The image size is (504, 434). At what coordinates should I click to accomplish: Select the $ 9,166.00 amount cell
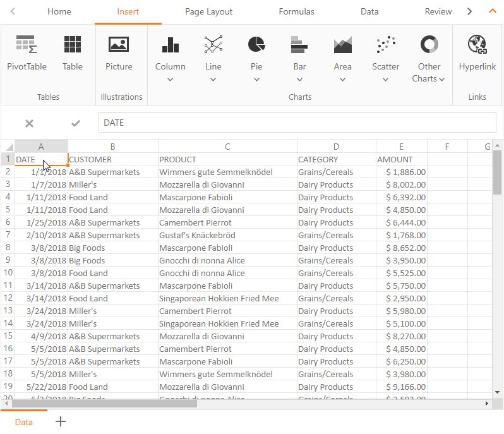click(x=402, y=387)
